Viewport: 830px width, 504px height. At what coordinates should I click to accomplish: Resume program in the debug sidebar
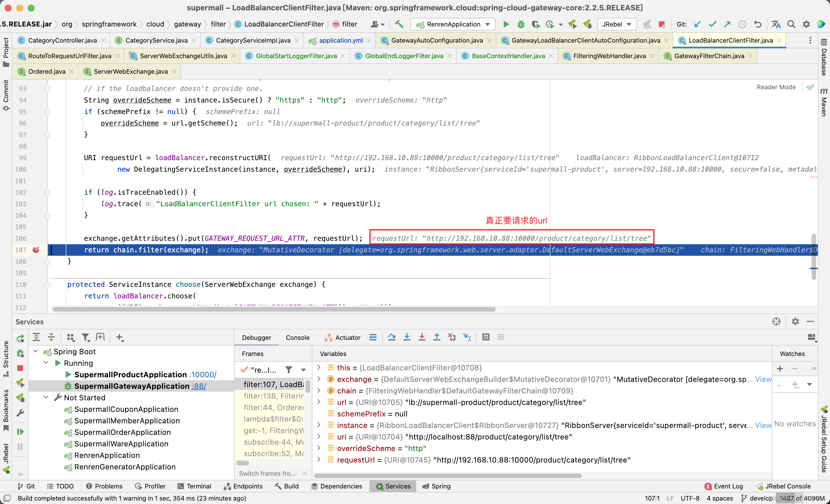click(x=20, y=432)
